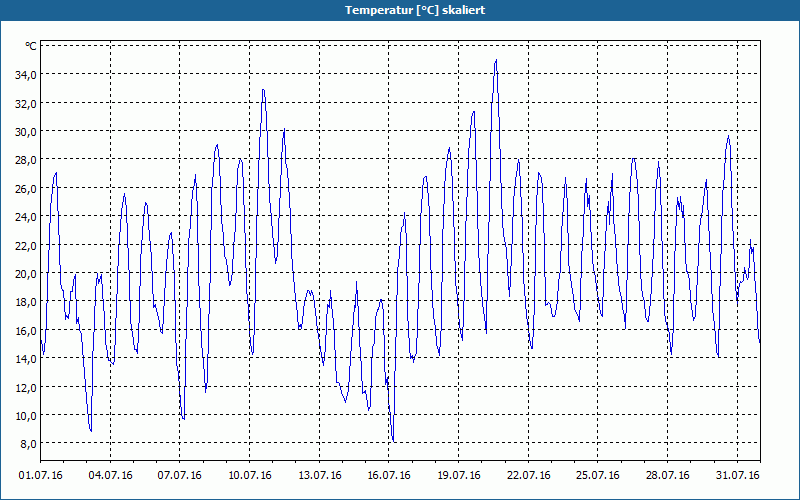Viewport: 800px width, 500px height.
Task: Click the 16.07.16 date label
Action: pos(389,476)
